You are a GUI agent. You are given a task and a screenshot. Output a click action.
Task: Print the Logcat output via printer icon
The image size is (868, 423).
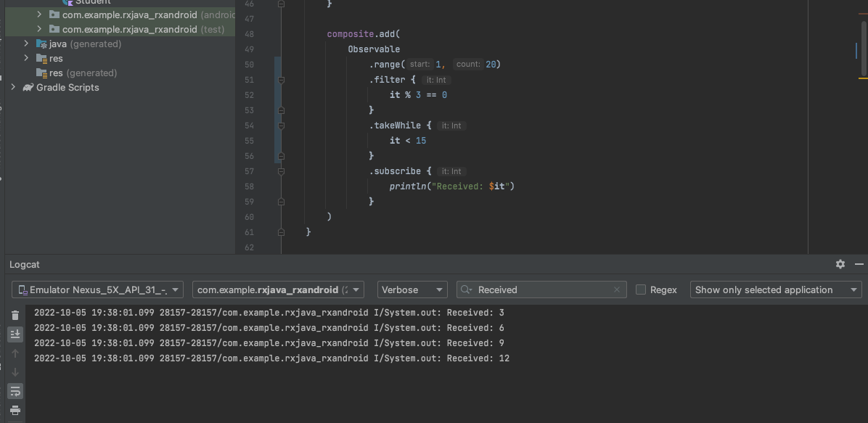[15, 411]
